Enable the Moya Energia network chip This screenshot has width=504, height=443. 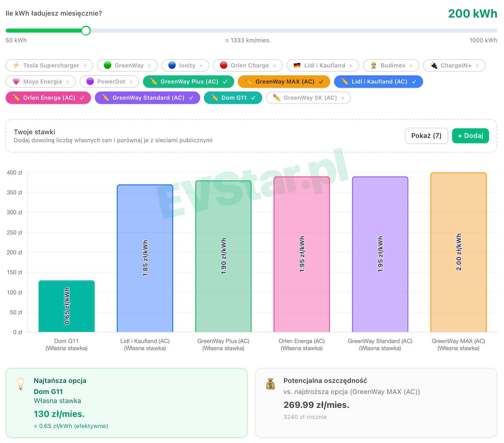point(40,82)
